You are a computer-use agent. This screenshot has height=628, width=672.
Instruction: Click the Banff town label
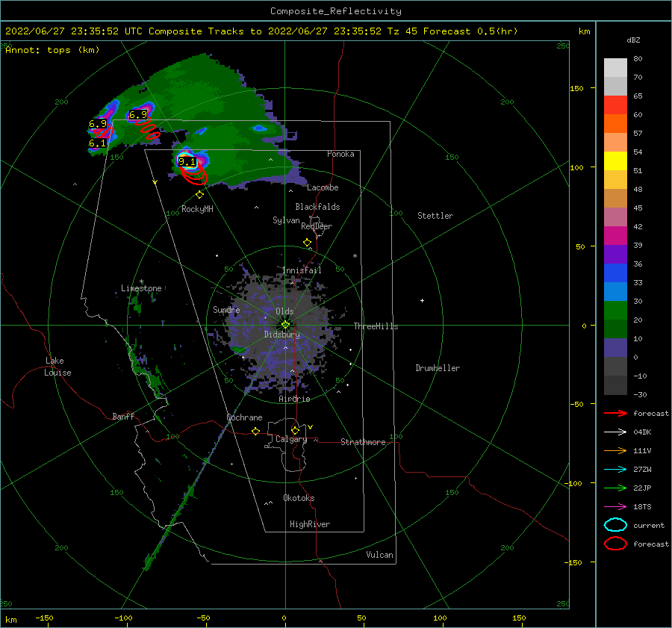coord(123,416)
